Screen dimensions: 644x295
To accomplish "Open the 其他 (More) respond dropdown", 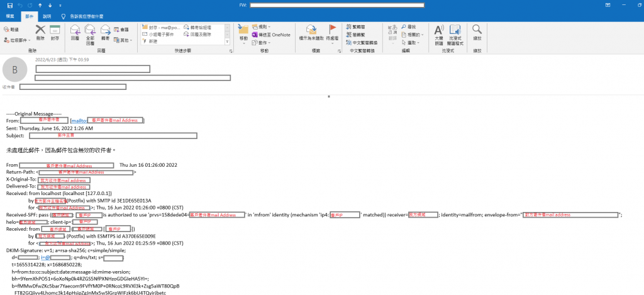I will tap(123, 40).
